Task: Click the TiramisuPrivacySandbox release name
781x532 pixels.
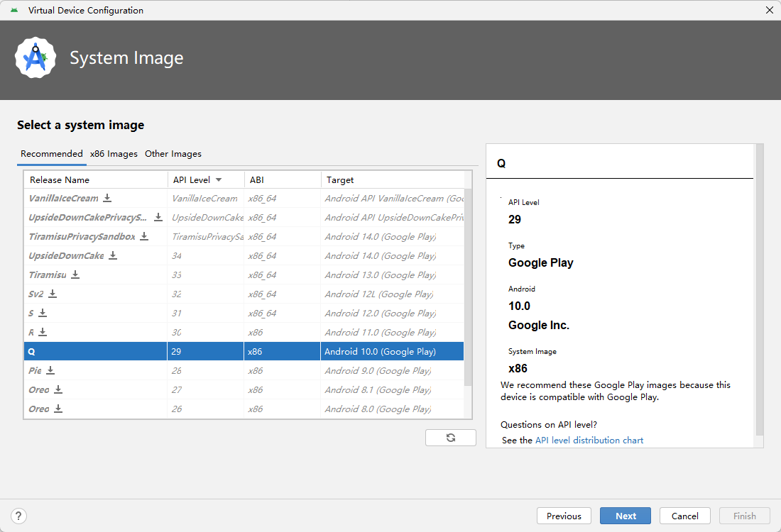Action: 82,236
